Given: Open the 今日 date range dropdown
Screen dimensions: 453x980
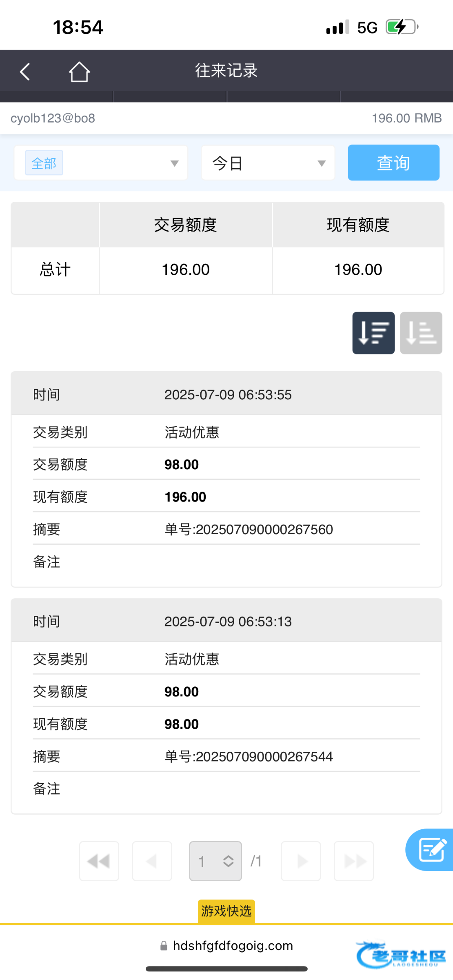Looking at the screenshot, I should (268, 163).
